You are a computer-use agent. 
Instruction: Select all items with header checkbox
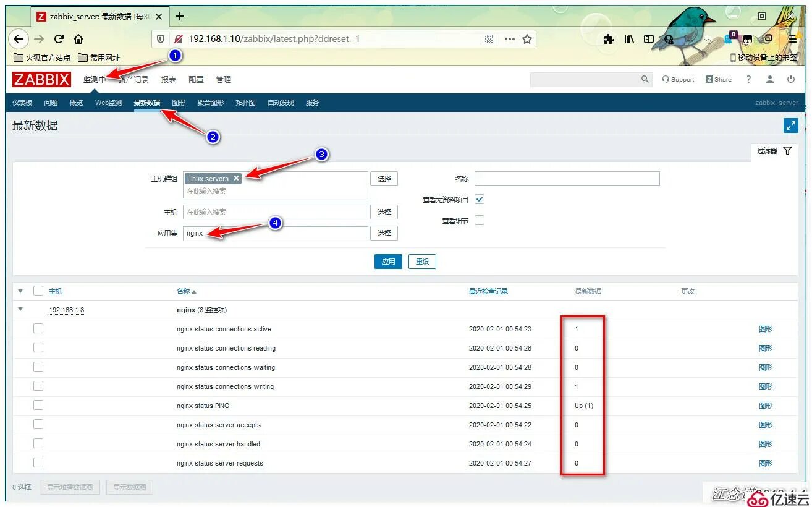coord(38,291)
